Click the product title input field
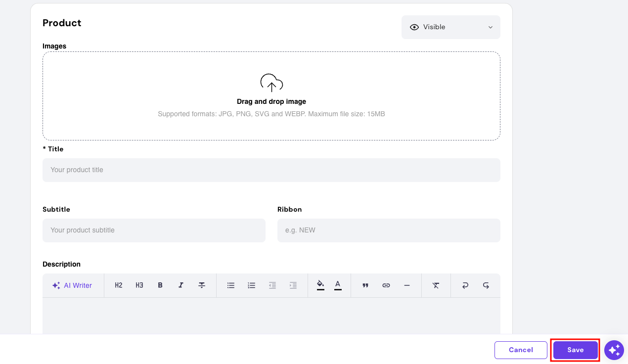This screenshot has width=628, height=364. pos(271,170)
